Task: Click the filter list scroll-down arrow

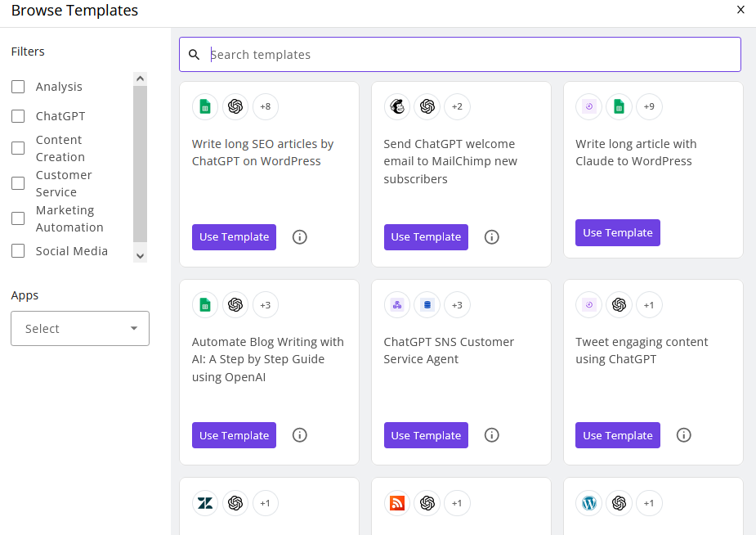Action: point(141,256)
